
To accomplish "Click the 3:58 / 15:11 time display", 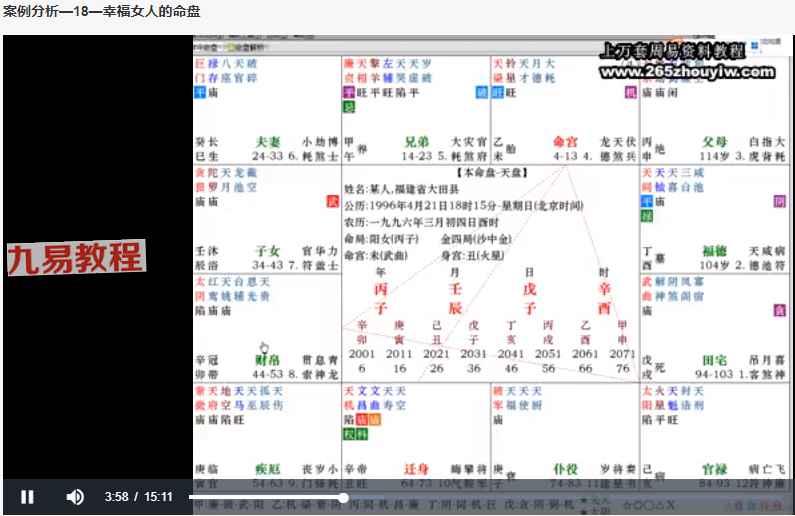I will (139, 497).
